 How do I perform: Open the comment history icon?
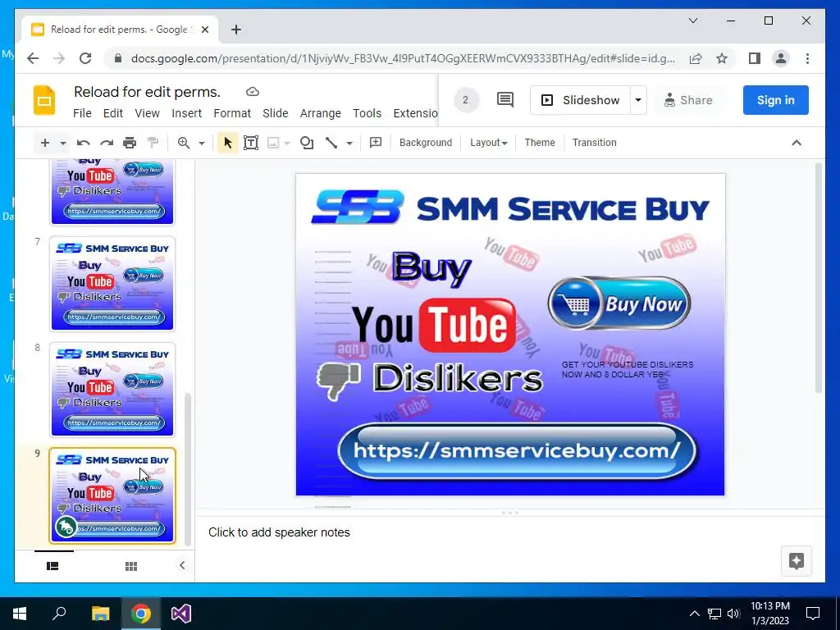(x=504, y=99)
